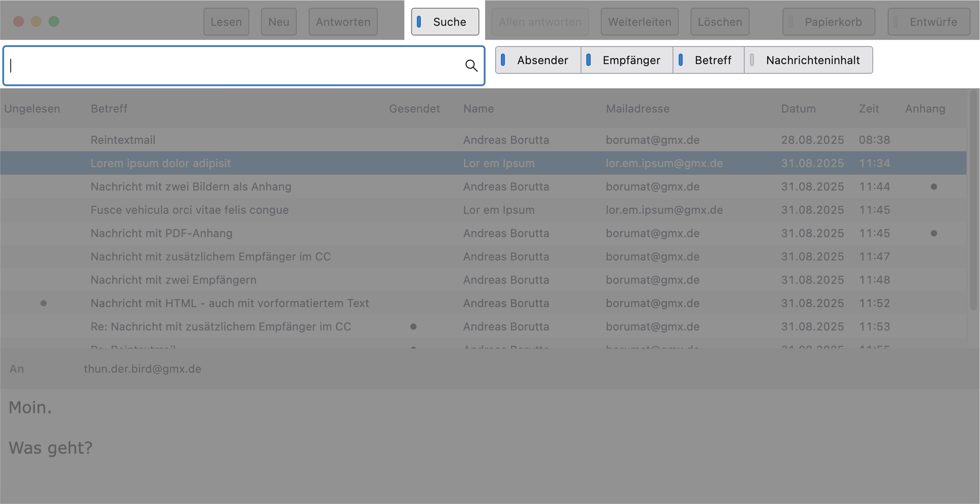Image resolution: width=980 pixels, height=504 pixels.
Task: Click the attachment dot of the zwei Bildern message
Action: click(934, 187)
